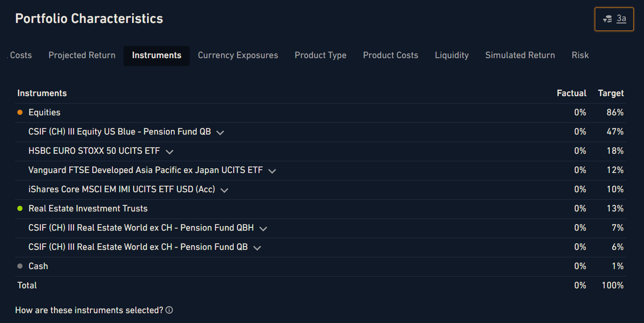This screenshot has height=323, width=644.
Task: Open the Currency Exposures tab
Action: tap(238, 55)
